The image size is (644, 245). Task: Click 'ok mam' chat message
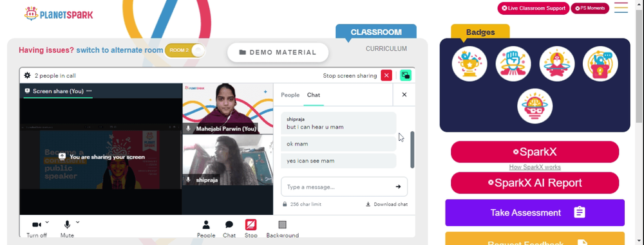[339, 144]
